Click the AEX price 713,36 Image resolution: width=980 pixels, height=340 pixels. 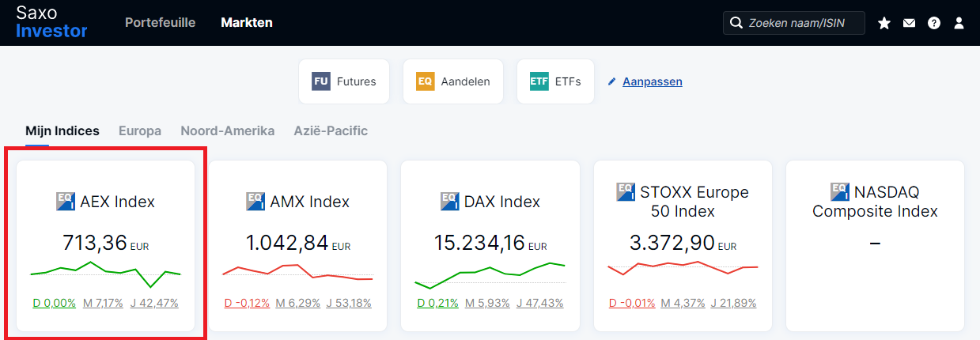(x=94, y=242)
